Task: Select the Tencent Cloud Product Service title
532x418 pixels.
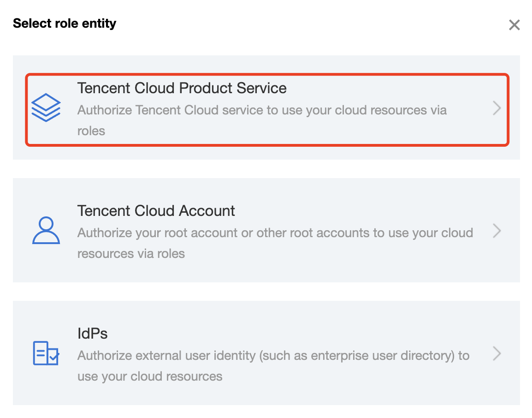Action: (182, 88)
